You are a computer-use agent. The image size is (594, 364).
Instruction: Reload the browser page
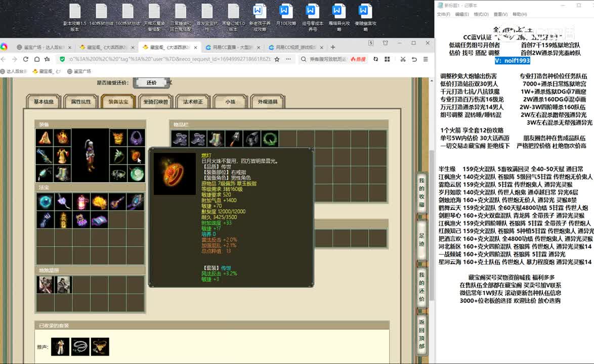pyautogui.click(x=26, y=59)
